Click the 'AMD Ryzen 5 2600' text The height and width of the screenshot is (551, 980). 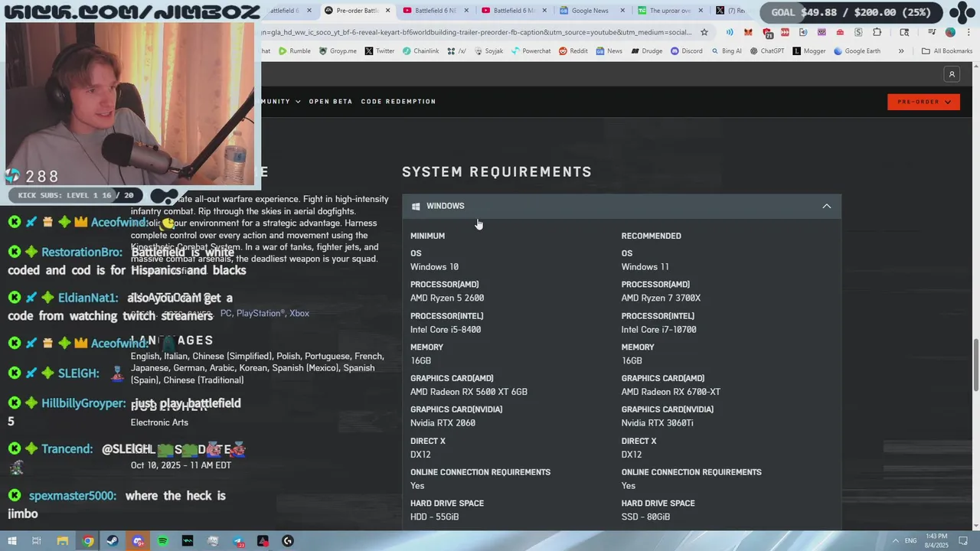click(x=447, y=298)
